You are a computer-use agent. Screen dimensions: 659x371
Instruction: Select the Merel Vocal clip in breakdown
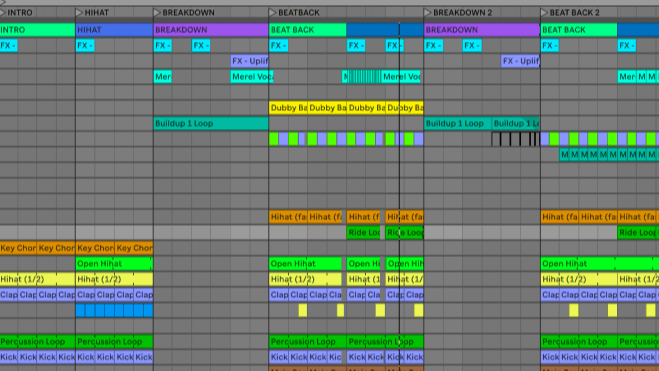(252, 77)
